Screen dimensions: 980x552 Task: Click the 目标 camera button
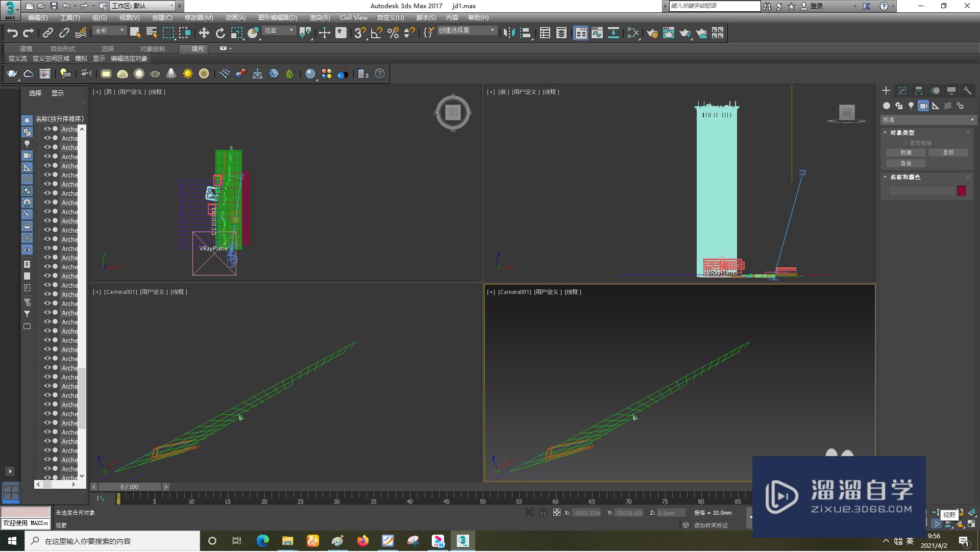[948, 153]
